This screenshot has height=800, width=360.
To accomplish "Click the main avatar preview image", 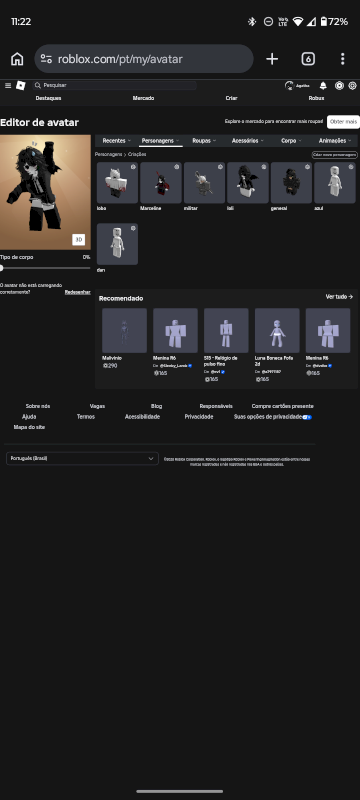I will pyautogui.click(x=45, y=192).
